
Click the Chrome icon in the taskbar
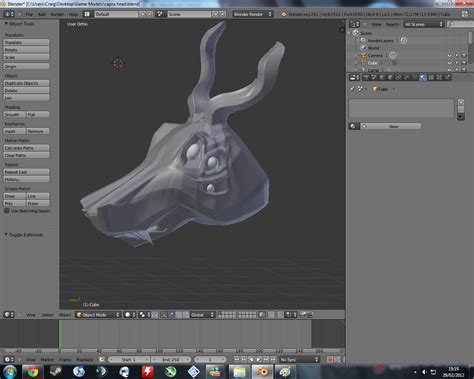pyautogui.click(x=32, y=372)
